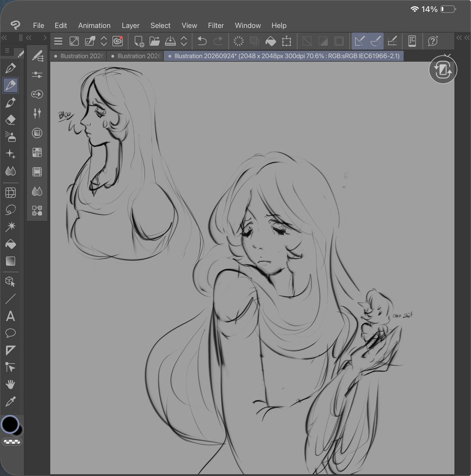
Task: Open the Sub Tool palette icon
Action: 37,56
